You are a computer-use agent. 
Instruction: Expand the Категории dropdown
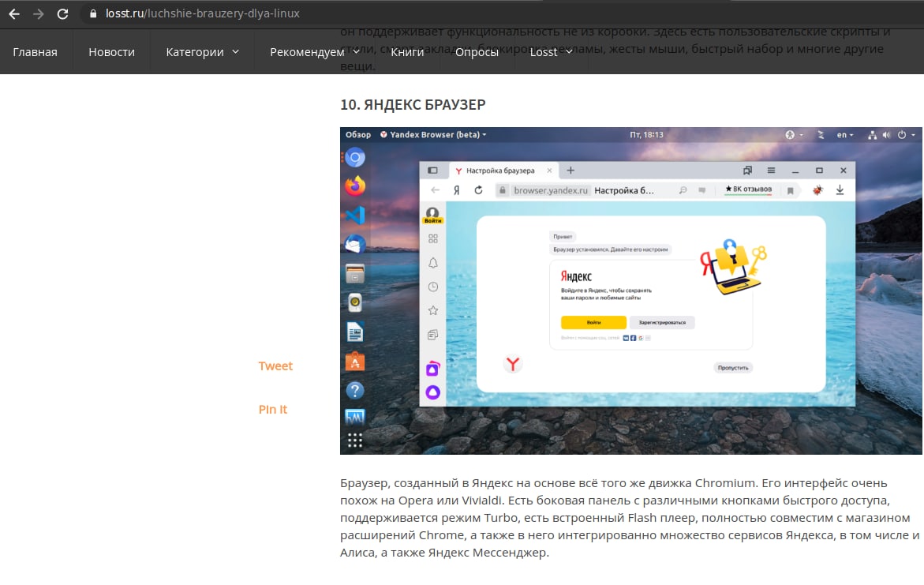202,52
